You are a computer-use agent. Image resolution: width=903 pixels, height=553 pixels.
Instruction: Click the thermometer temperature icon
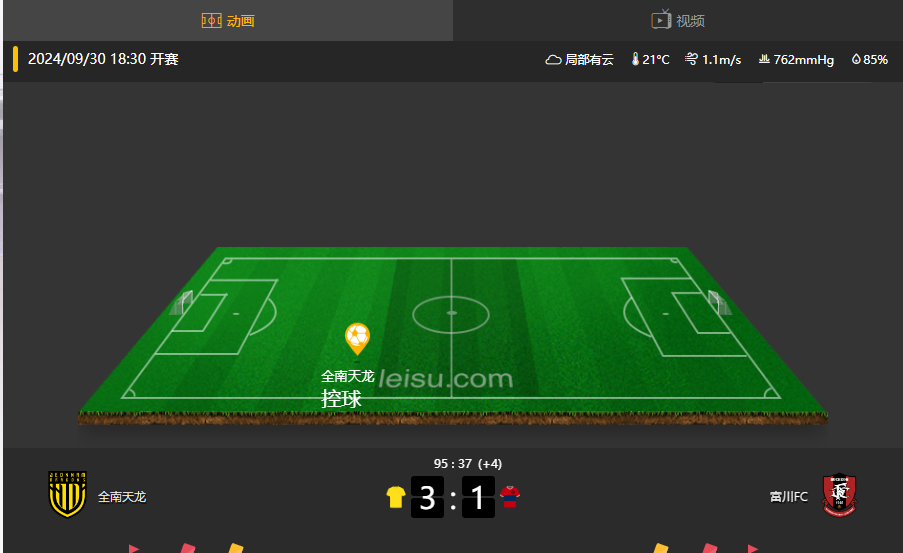point(635,59)
